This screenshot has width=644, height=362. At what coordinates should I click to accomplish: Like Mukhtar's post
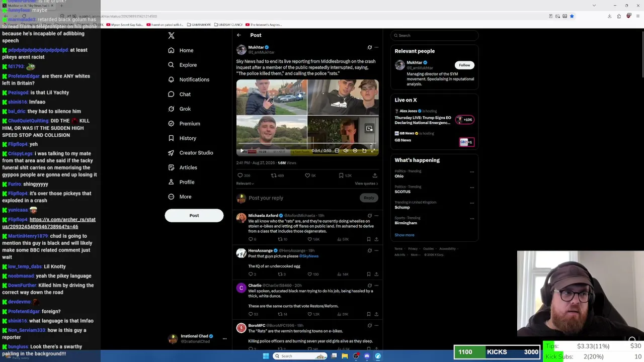click(x=307, y=175)
